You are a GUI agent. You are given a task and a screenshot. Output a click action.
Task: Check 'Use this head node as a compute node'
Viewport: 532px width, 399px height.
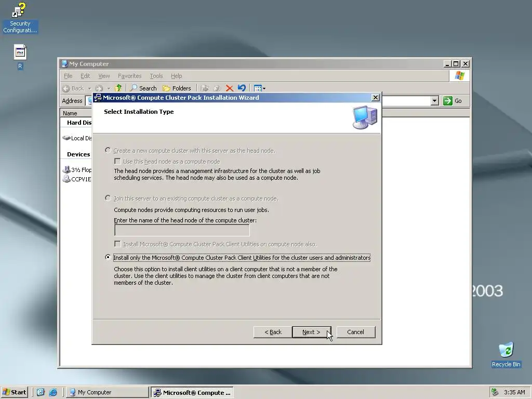pyautogui.click(x=117, y=162)
